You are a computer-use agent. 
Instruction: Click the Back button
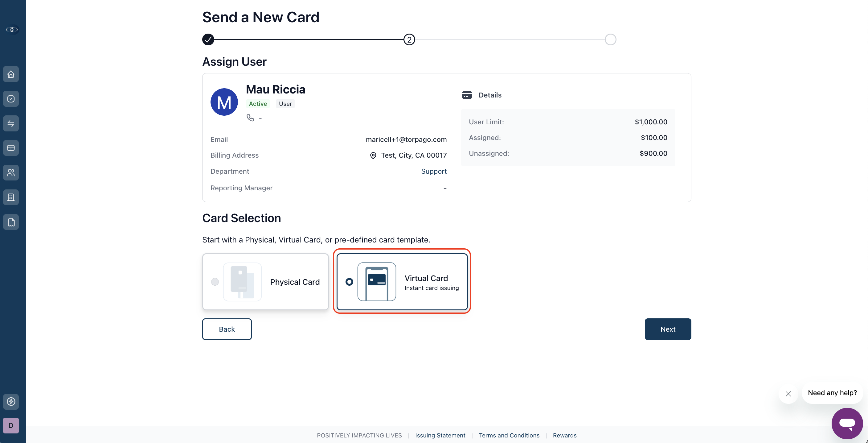(x=227, y=329)
